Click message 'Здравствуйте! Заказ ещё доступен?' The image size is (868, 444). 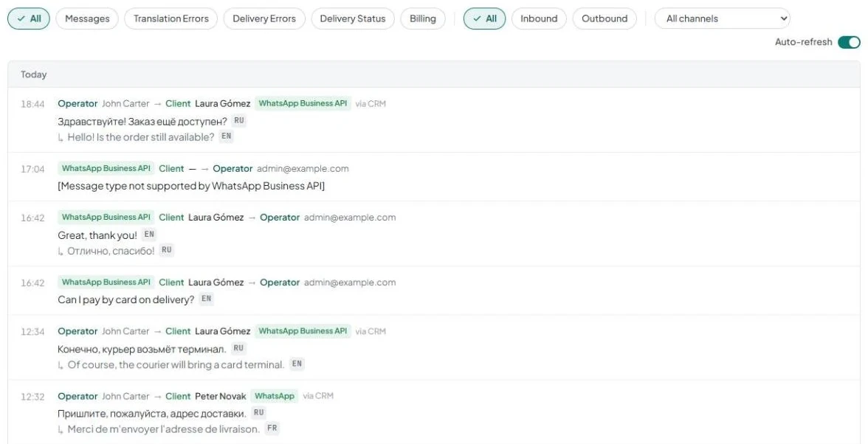[142, 121]
